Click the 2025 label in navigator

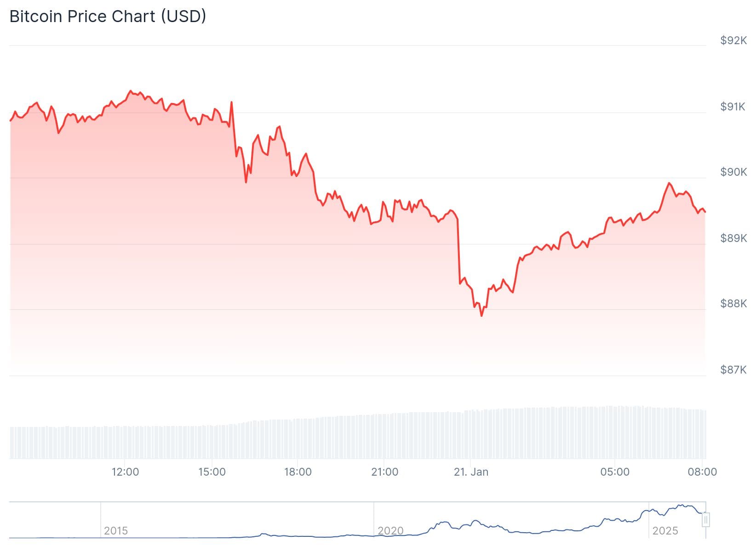click(x=665, y=531)
